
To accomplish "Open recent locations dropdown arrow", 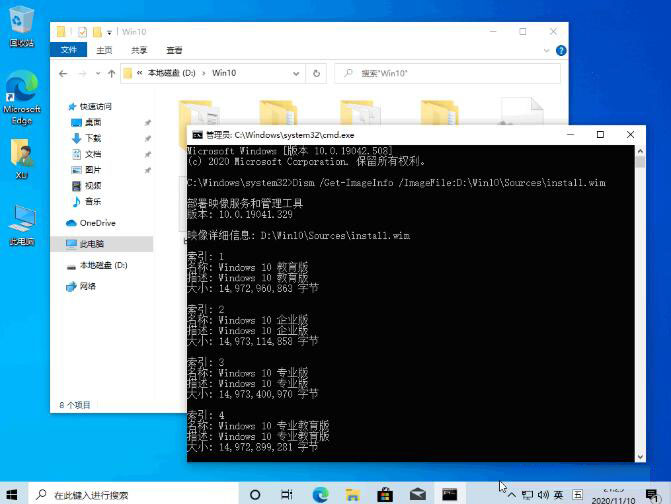I will coord(98,74).
